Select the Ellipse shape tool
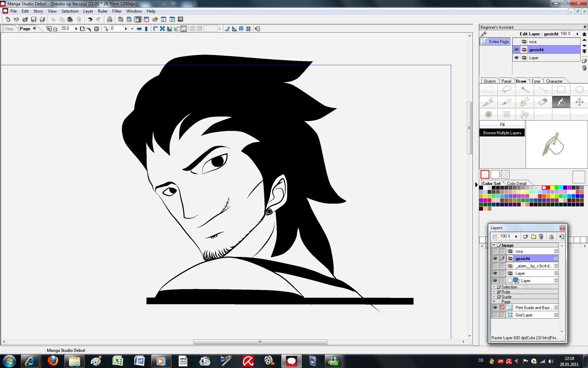This screenshot has width=588, height=368. point(579,90)
